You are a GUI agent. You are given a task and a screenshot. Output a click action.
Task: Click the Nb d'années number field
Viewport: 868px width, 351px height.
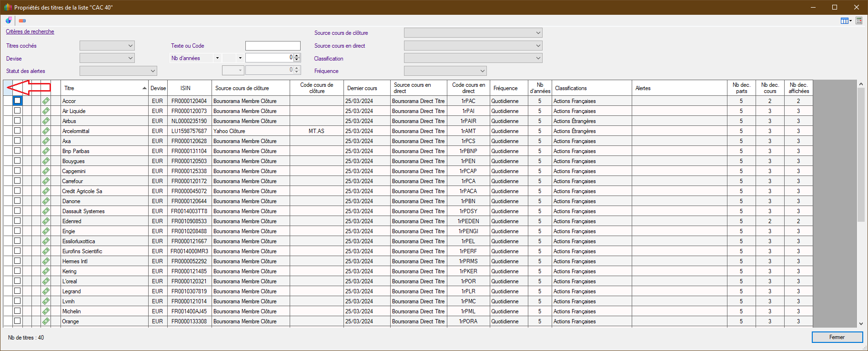pyautogui.click(x=270, y=58)
